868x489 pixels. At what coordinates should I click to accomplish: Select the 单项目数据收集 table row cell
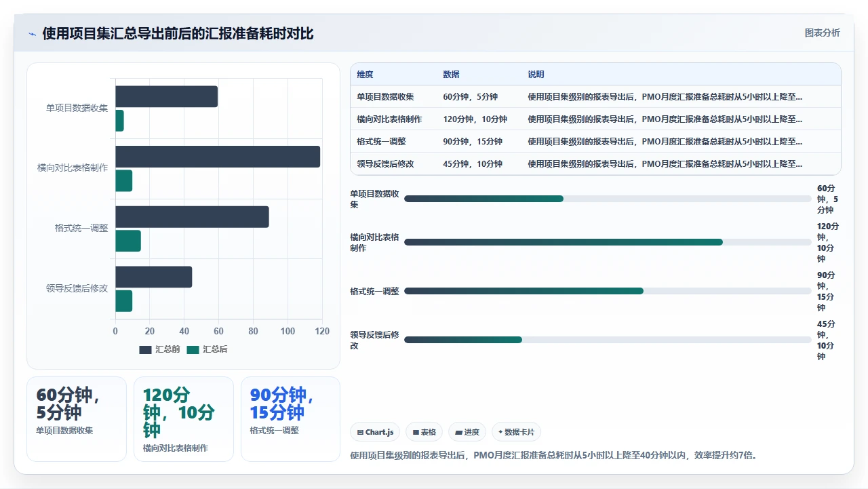click(385, 97)
